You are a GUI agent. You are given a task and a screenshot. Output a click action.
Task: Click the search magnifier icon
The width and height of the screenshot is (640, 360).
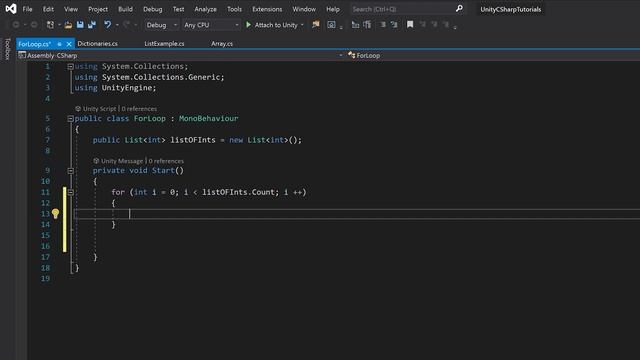click(x=459, y=9)
